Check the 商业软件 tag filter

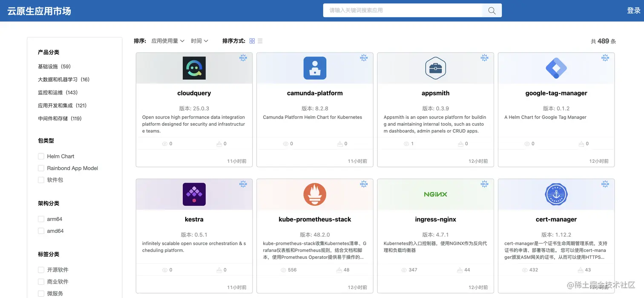tap(41, 282)
